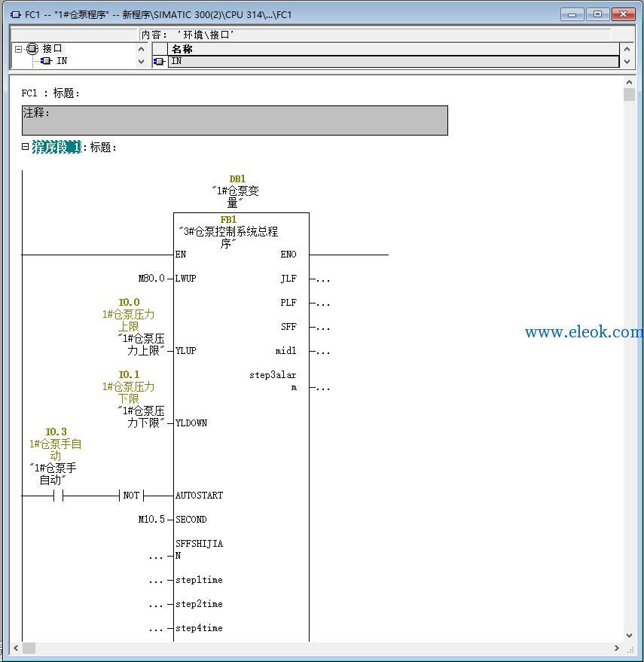The image size is (644, 662).
Task: Click the EN input of FB1
Action: point(181,254)
